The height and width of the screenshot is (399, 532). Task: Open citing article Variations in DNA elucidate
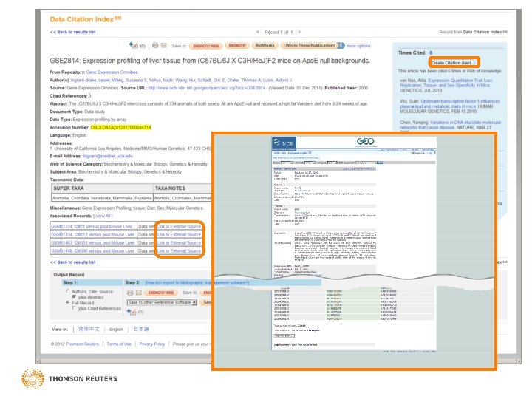(450, 125)
